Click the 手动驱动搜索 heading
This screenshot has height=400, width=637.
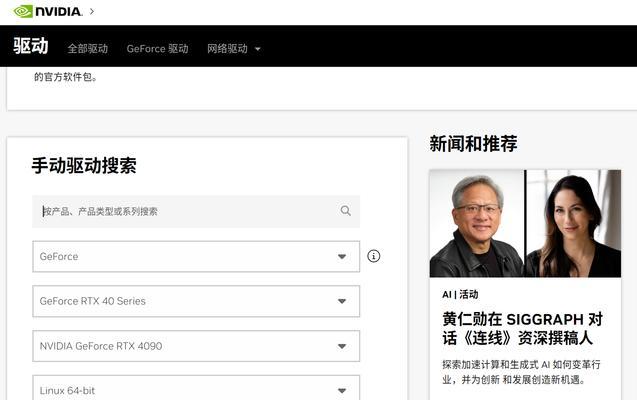pyautogui.click(x=84, y=166)
